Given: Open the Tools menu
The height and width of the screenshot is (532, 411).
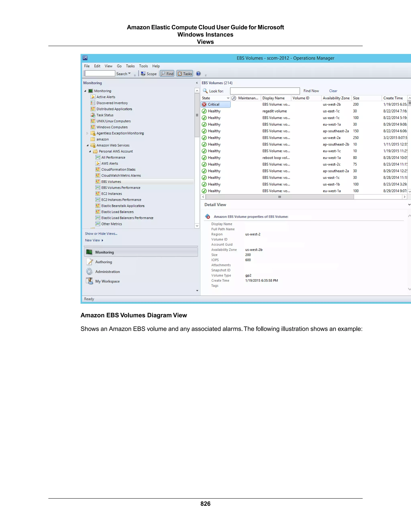Looking at the screenshot, I should tap(143, 66).
